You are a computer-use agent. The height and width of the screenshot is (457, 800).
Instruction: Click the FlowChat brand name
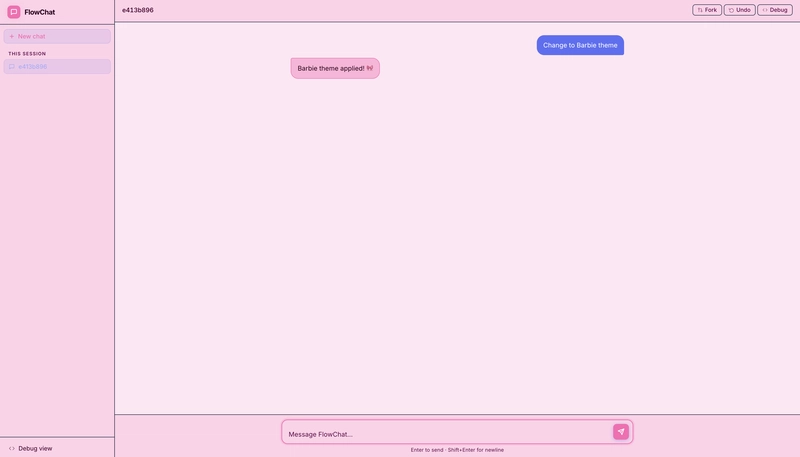pos(40,12)
